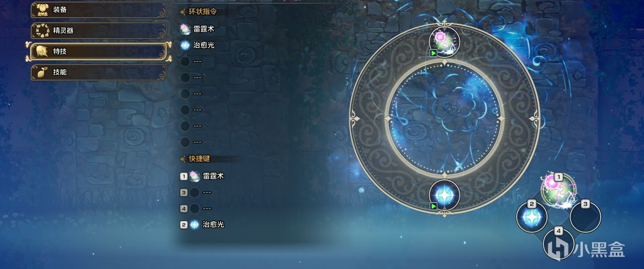Viewport: 644px width, 269px height.
Task: Click the 治愈光 icon in ring command list
Action: click(x=185, y=45)
